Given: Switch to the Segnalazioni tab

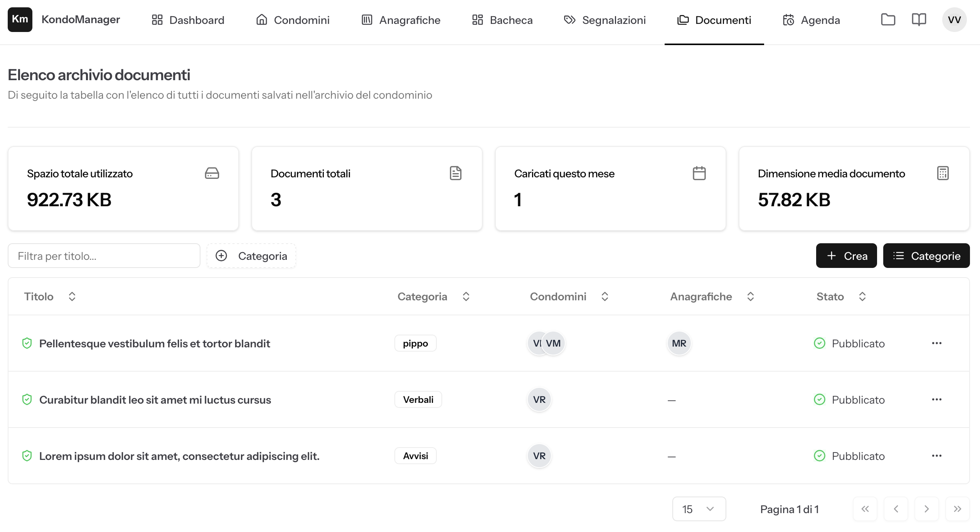Looking at the screenshot, I should point(605,20).
